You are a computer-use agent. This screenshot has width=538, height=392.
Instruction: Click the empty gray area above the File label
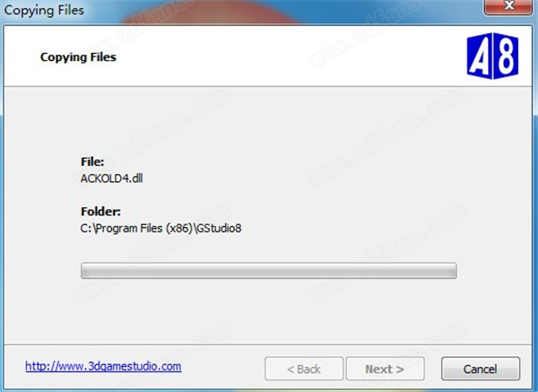[267, 120]
